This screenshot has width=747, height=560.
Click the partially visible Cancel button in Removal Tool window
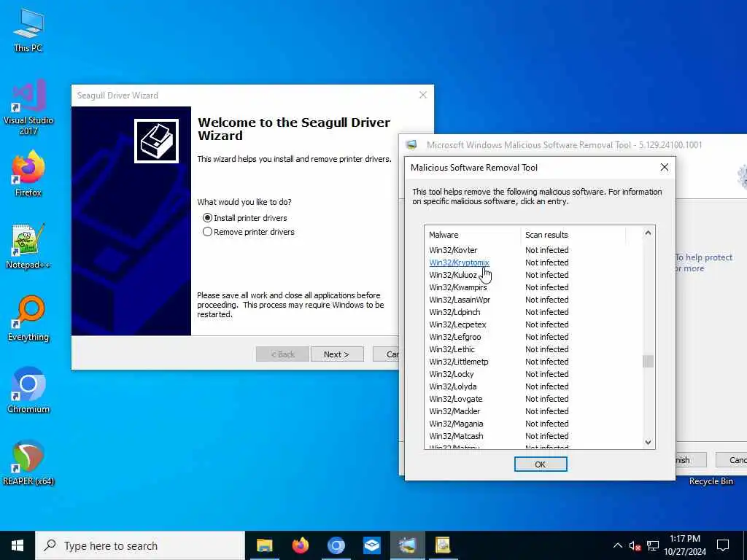pos(731,460)
